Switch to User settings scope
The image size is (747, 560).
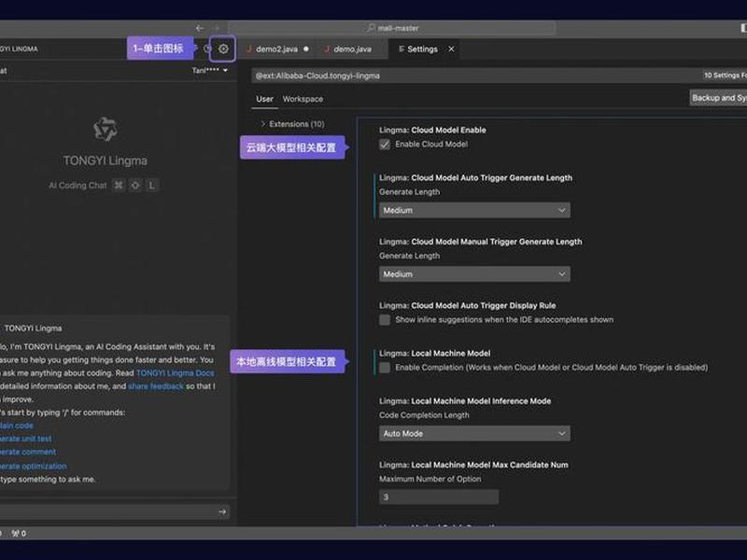click(x=264, y=99)
